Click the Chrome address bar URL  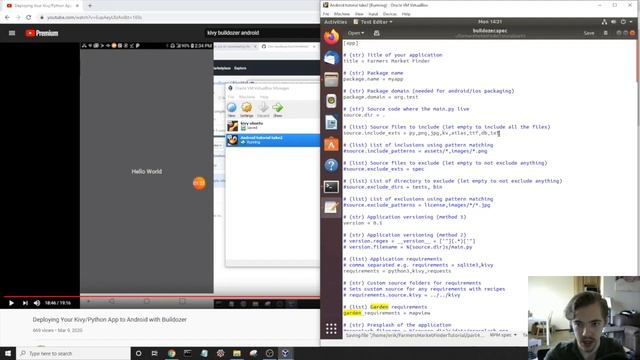click(x=94, y=18)
